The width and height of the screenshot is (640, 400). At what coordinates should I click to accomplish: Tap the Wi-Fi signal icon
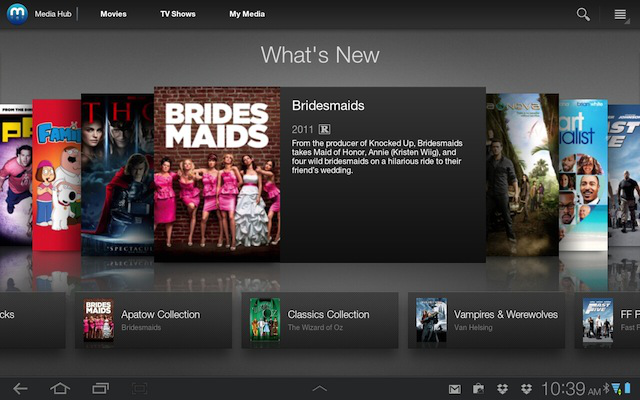pyautogui.click(x=616, y=388)
